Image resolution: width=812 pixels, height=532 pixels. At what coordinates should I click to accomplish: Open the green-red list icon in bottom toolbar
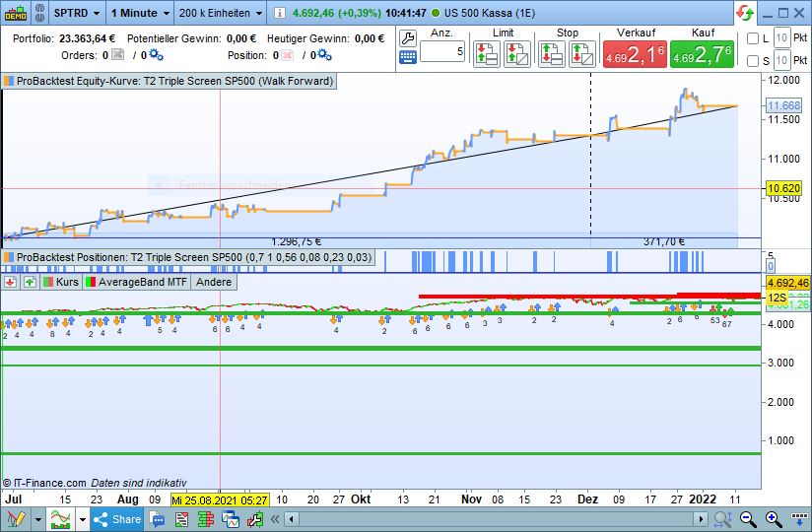(181, 519)
